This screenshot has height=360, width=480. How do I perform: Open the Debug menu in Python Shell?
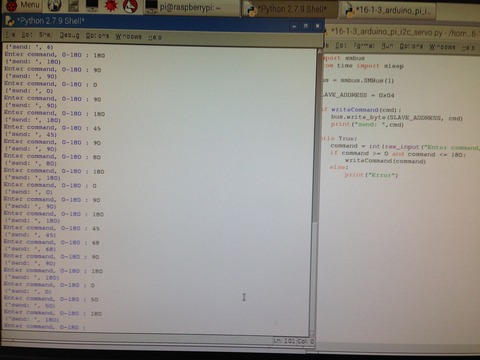[x=69, y=35]
